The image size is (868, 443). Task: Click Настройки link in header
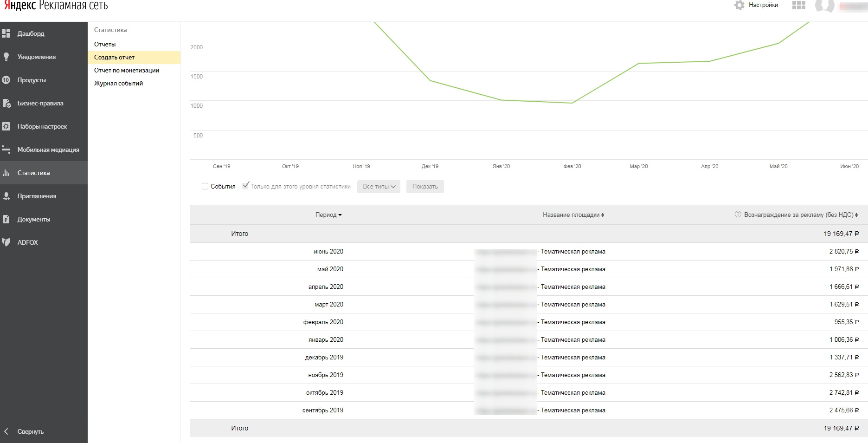tap(763, 5)
